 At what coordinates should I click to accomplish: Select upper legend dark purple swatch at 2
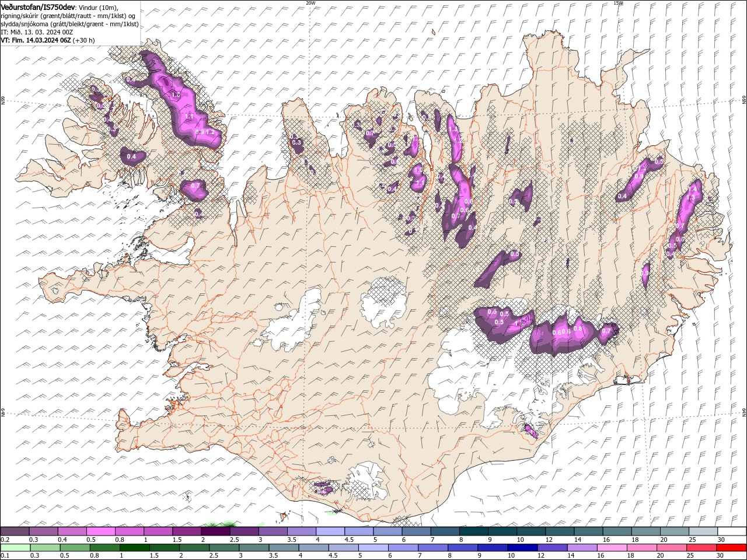pos(215,531)
